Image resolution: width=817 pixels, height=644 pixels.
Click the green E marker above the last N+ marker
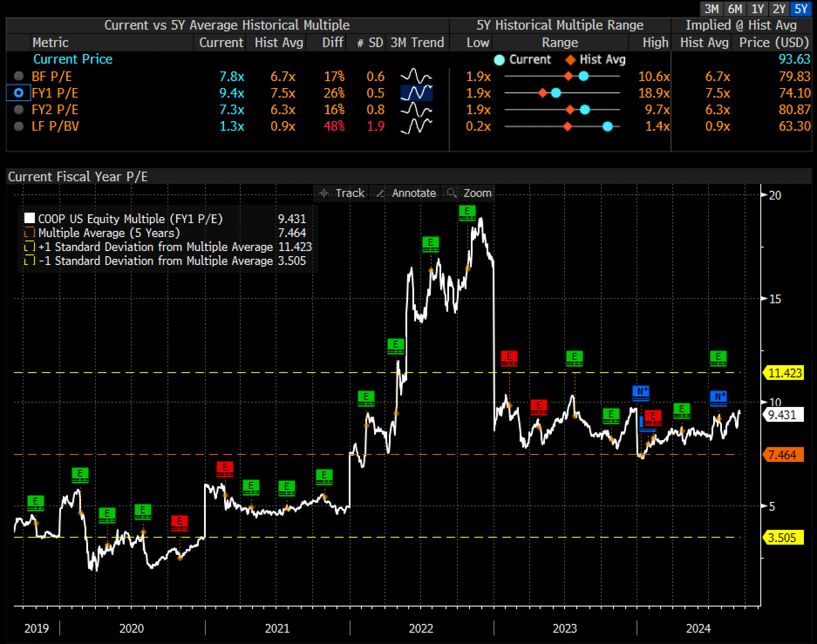coord(718,359)
